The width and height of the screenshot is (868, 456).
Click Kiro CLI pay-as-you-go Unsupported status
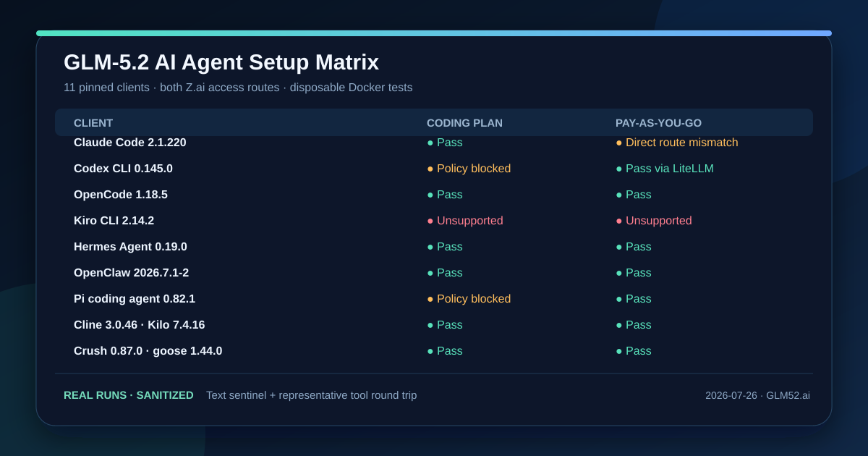click(x=654, y=221)
